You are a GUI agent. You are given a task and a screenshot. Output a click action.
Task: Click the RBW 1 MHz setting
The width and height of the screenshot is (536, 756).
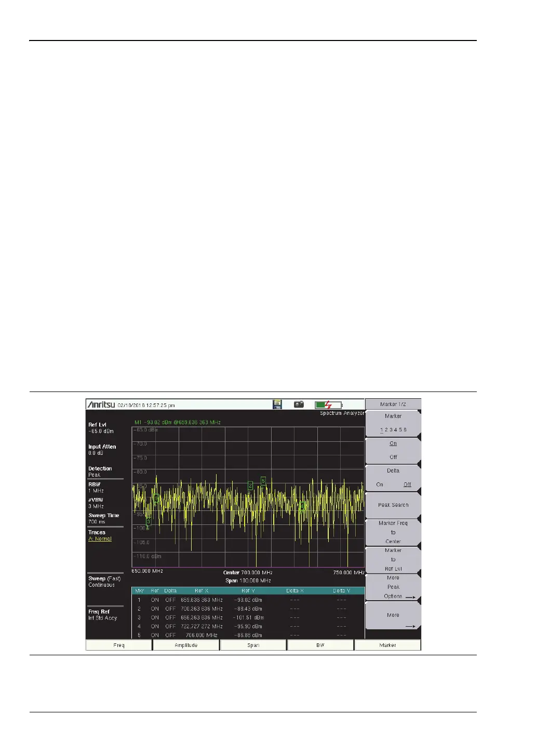click(96, 488)
